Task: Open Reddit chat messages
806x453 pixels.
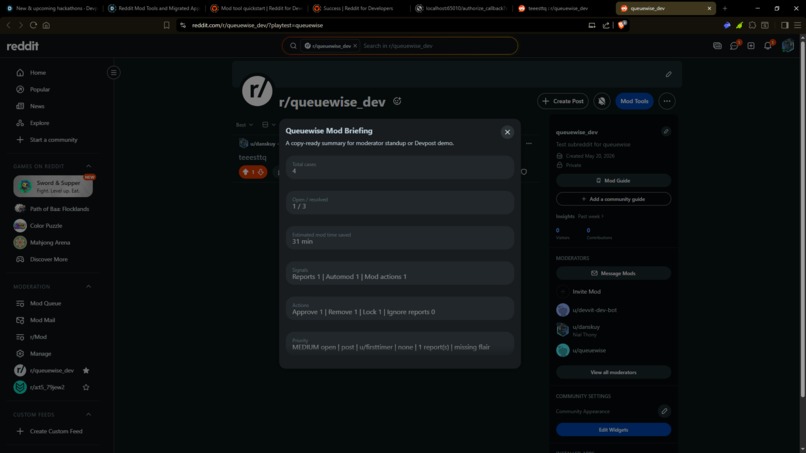Action: click(734, 46)
